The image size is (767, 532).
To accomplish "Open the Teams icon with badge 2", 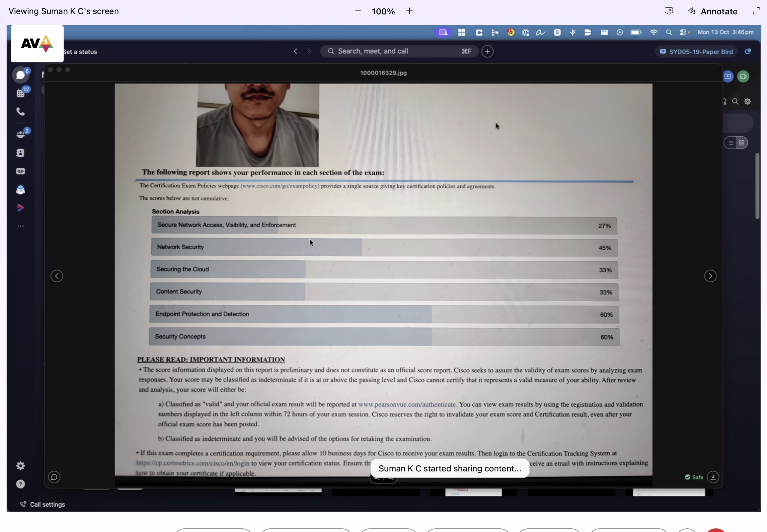I will click(x=20, y=134).
